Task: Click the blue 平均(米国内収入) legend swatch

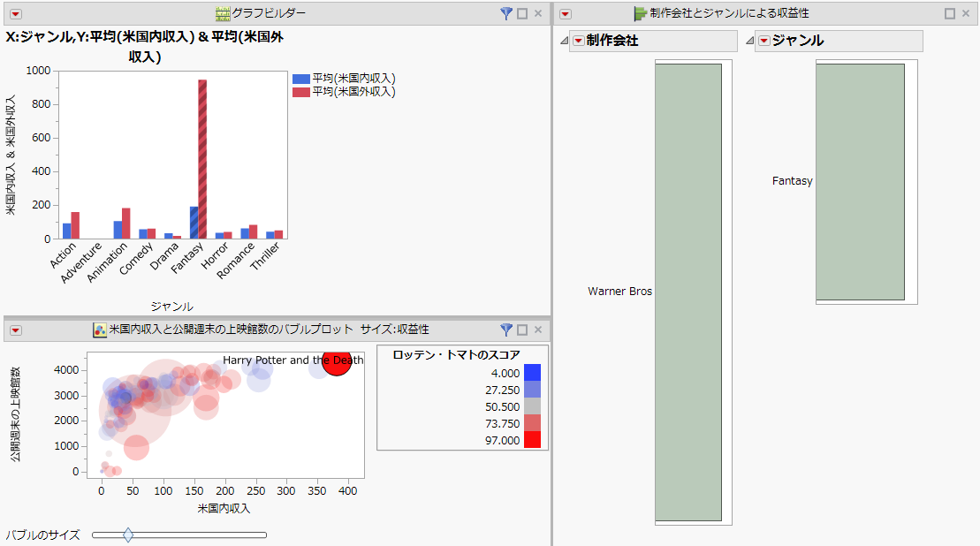Action: (x=301, y=79)
